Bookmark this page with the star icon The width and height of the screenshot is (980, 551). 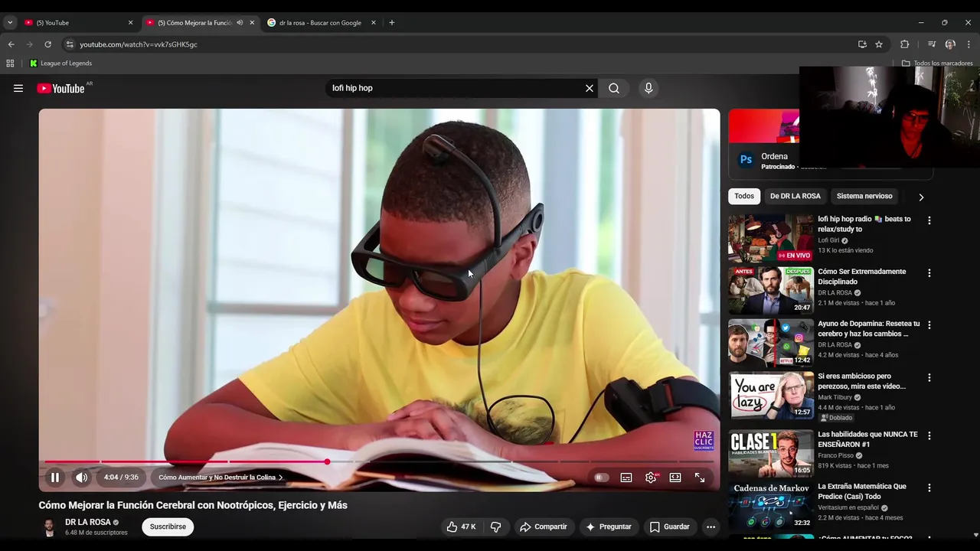click(879, 44)
